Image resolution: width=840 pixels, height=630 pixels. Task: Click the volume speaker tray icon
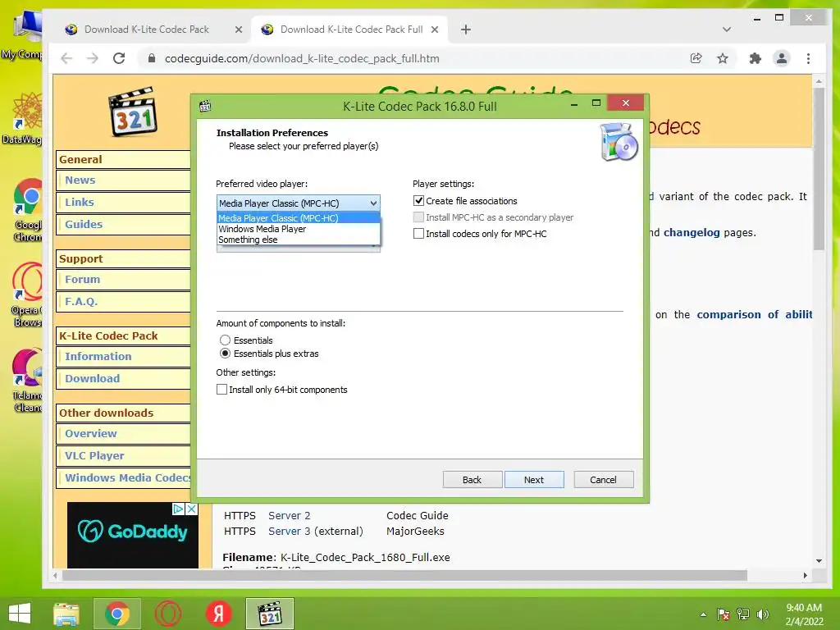pos(763,614)
